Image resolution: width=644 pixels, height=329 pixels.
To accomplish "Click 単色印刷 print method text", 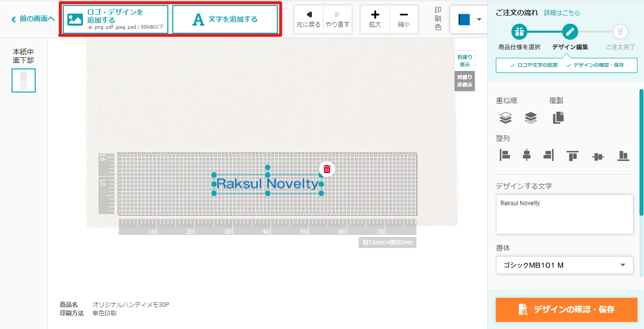I will pos(104,313).
